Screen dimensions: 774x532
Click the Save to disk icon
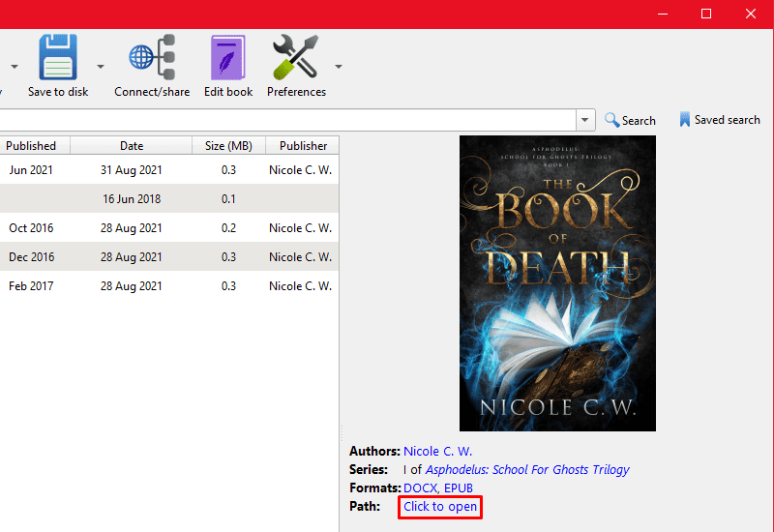tap(58, 57)
